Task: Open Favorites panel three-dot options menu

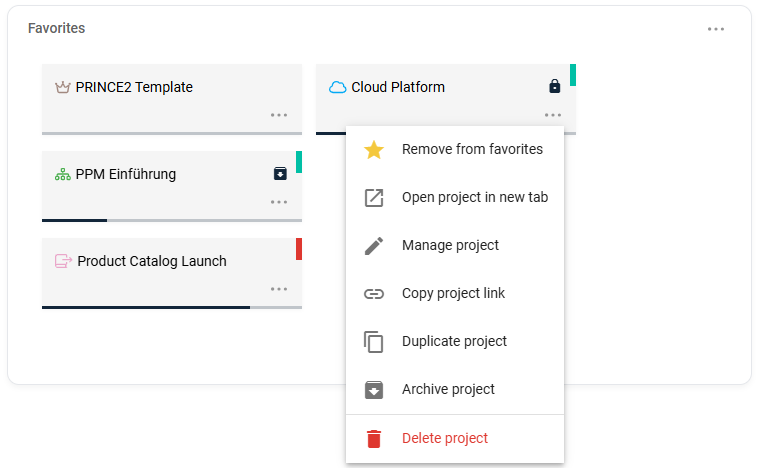Action: (x=716, y=29)
